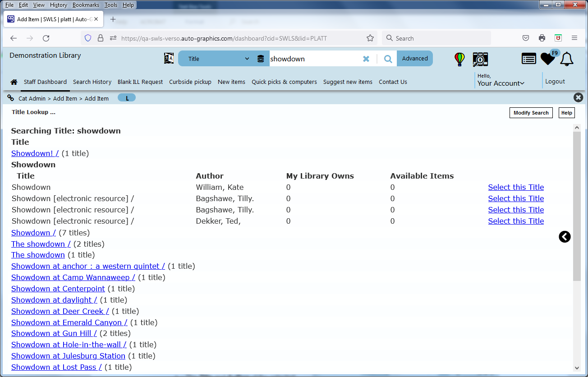The width and height of the screenshot is (588, 377).
Task: Go to Staff Dashboard tab
Action: coord(45,82)
